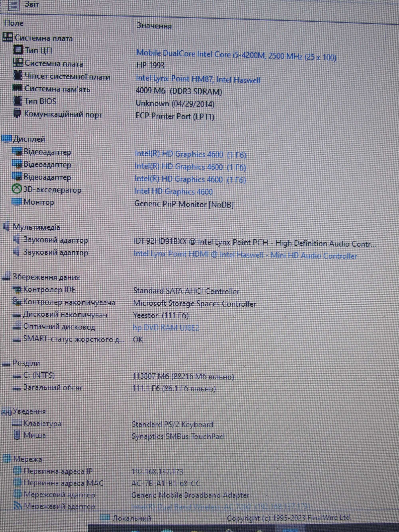Select the ECP Printer Port (LPT1) value

click(x=175, y=116)
